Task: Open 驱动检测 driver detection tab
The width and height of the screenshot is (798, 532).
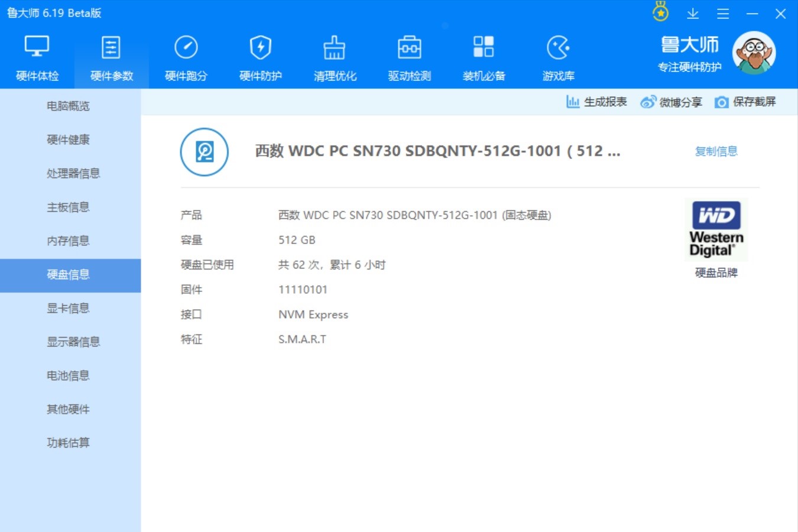Action: coord(410,59)
